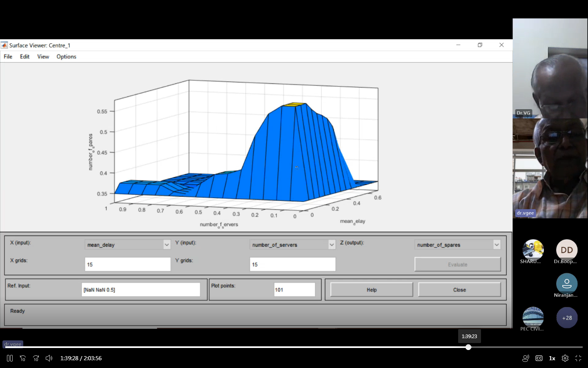Toggle closed captions (CC)
The width and height of the screenshot is (588, 368).
click(539, 358)
